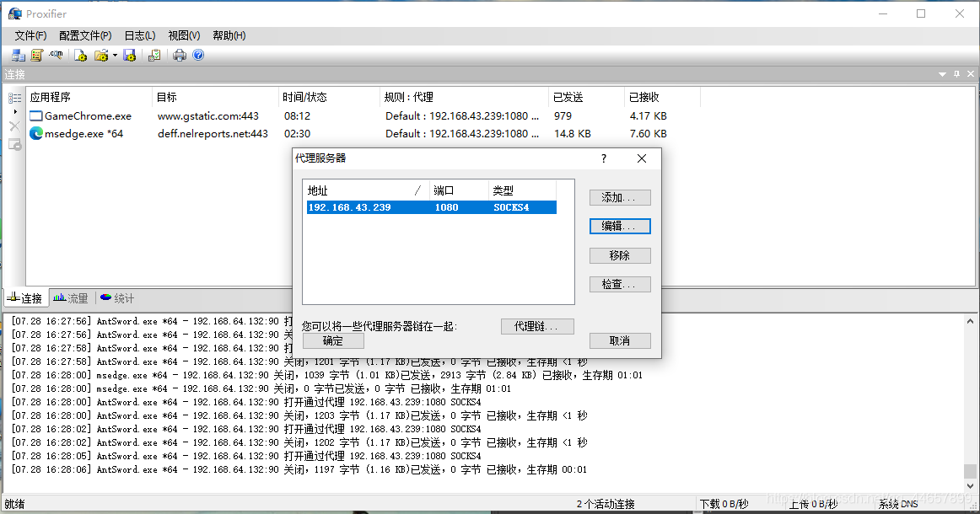This screenshot has height=514, width=980.
Task: Click the 2 个活动连接 status entry
Action: (606, 504)
